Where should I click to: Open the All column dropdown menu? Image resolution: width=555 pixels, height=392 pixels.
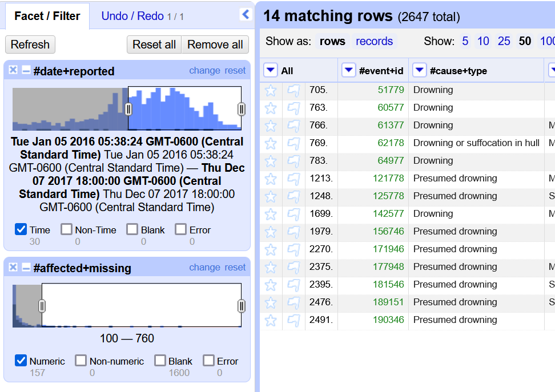click(x=271, y=70)
